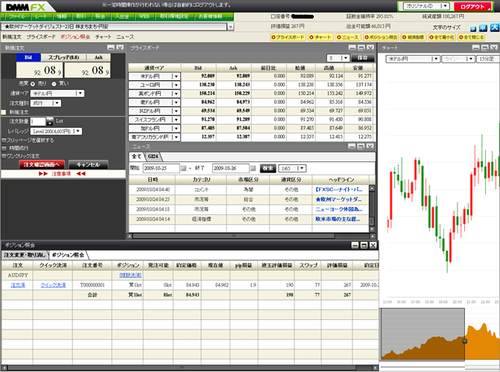Click the gray chart range slider handle
The image size is (500, 372).
point(465,341)
